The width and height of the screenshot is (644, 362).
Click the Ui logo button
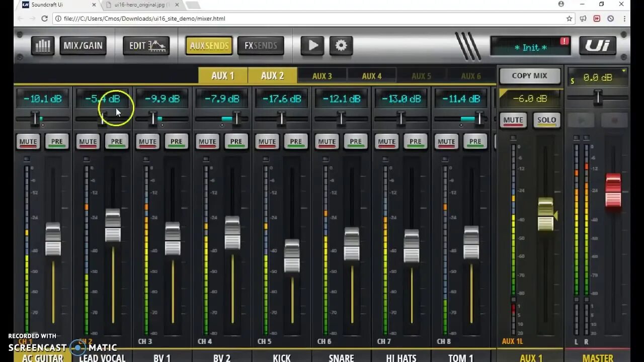598,46
